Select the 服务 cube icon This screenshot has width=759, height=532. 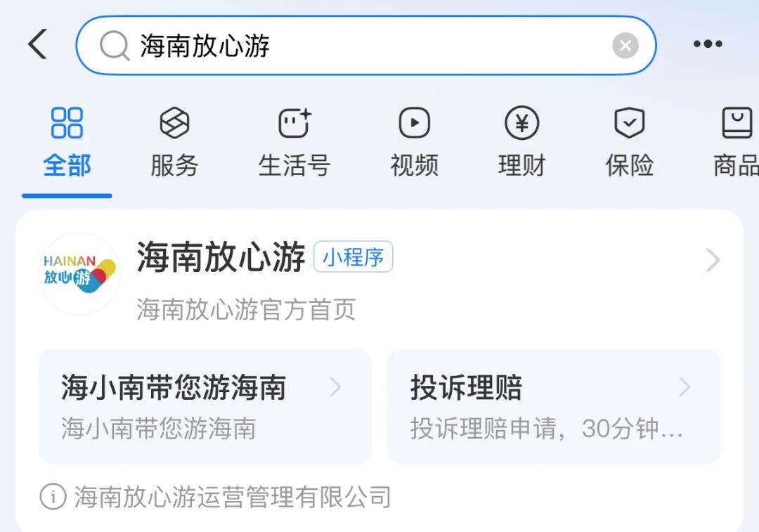pyautogui.click(x=174, y=123)
